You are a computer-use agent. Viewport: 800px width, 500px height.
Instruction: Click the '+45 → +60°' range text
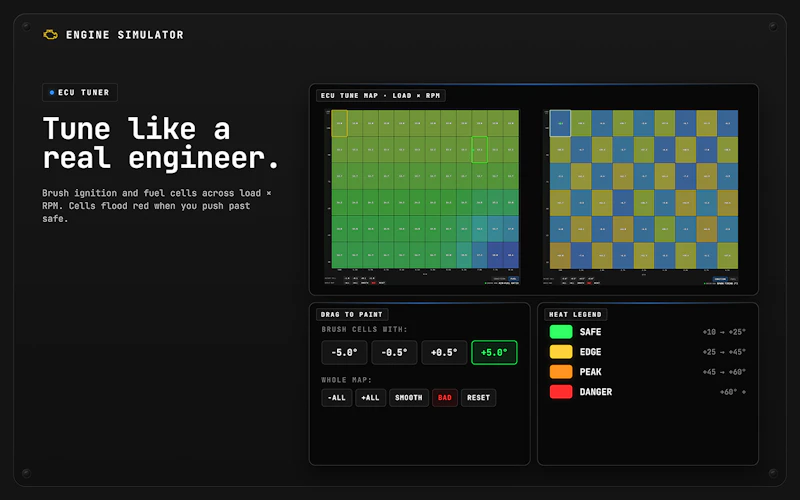[x=724, y=372]
